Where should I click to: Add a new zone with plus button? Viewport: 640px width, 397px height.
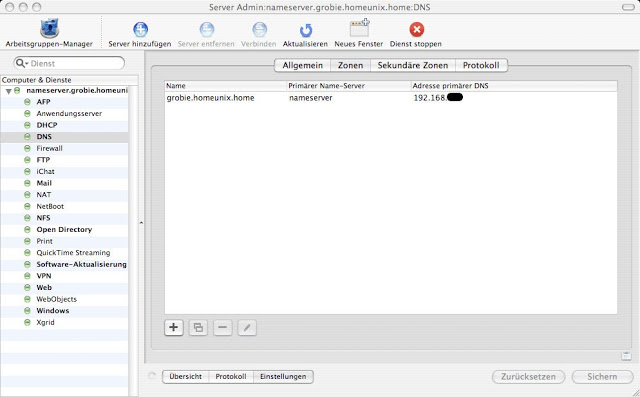(174, 327)
